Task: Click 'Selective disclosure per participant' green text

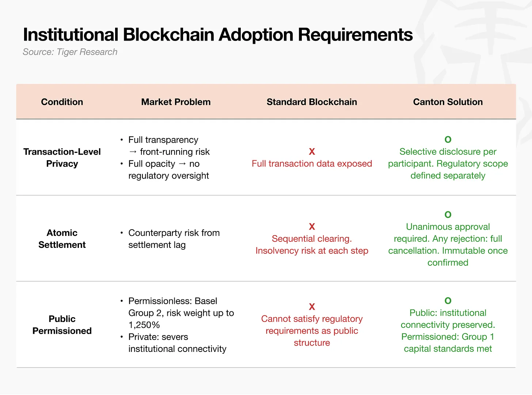Action: tap(448, 157)
